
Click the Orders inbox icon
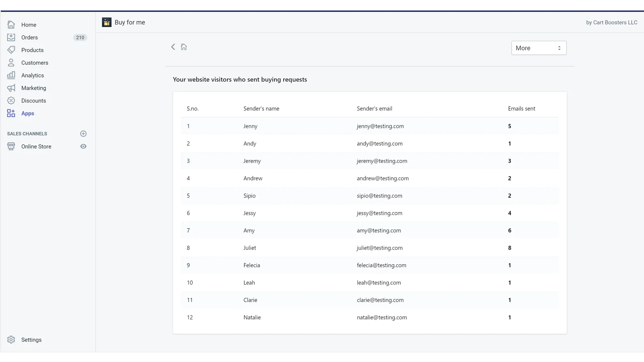[11, 37]
